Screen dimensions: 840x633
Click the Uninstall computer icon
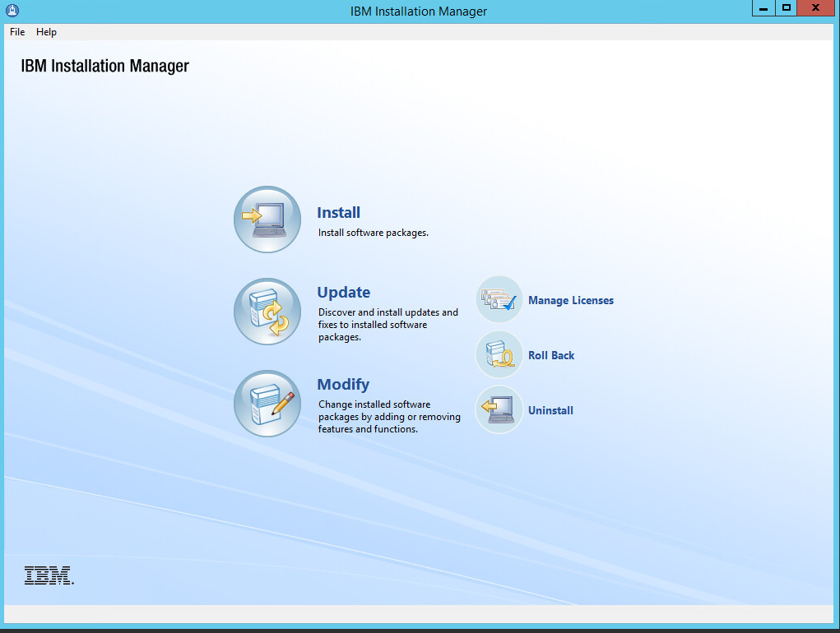point(499,410)
